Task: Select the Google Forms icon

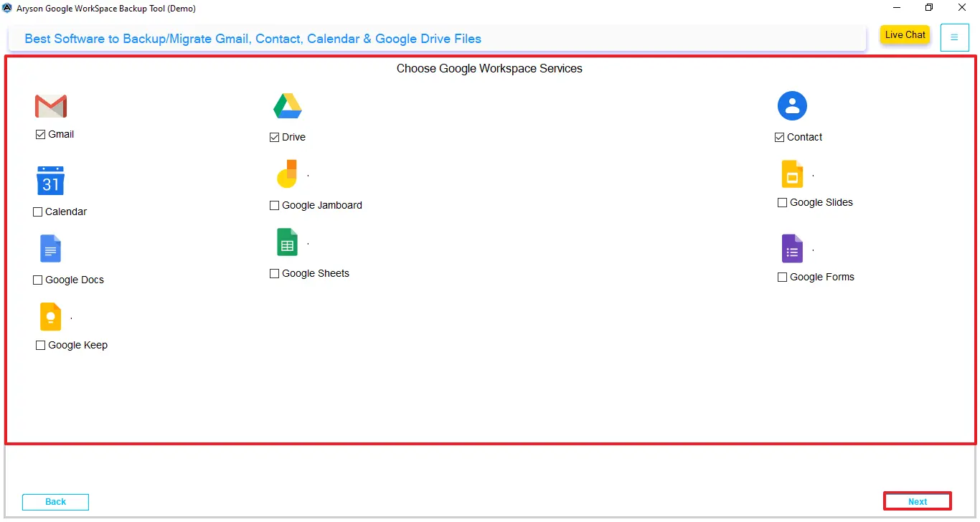Action: (x=792, y=249)
